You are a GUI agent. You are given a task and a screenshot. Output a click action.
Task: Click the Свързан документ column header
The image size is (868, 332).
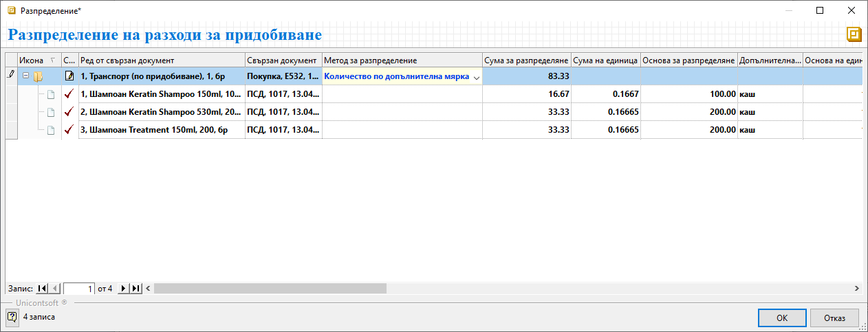tap(283, 60)
